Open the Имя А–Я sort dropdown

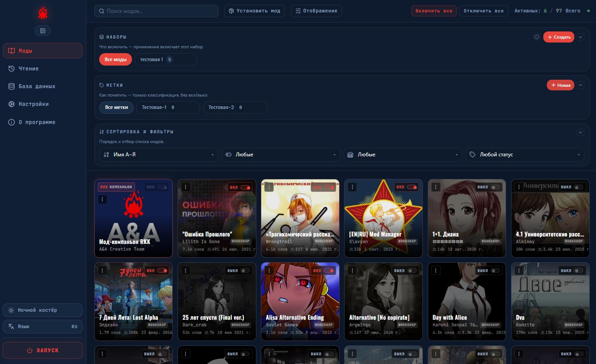coord(159,155)
